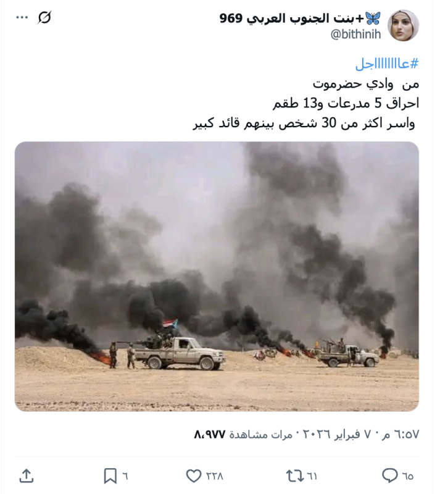Image resolution: width=448 pixels, height=494 pixels.
Task: Click the bookmark count ٦
Action: 125,476
